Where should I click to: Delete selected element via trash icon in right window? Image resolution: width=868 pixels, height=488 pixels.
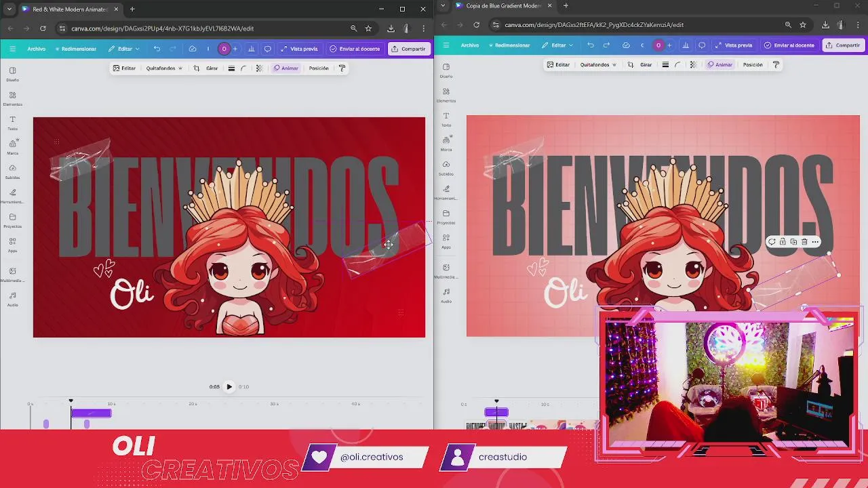tap(804, 242)
